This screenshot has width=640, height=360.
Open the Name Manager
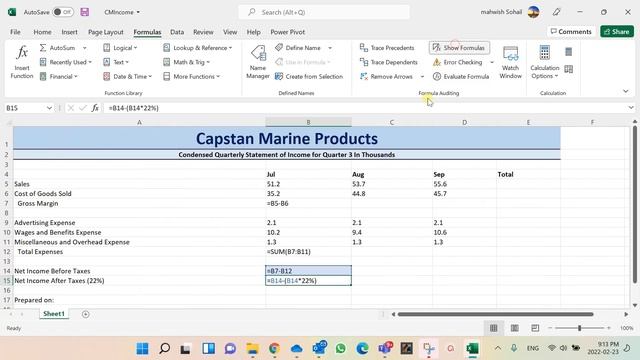[258, 62]
